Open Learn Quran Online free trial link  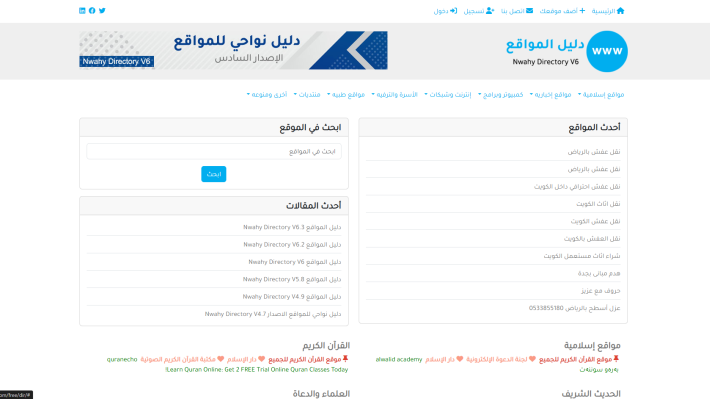pos(257,370)
